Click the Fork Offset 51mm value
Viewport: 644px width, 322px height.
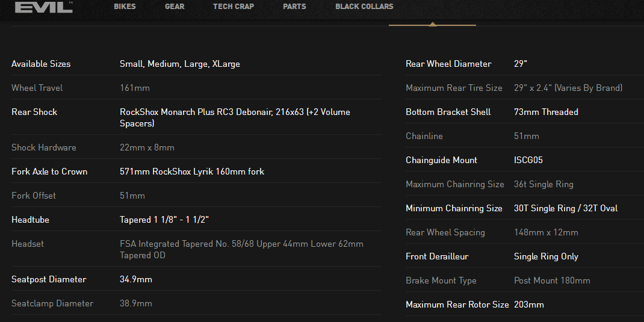(132, 196)
